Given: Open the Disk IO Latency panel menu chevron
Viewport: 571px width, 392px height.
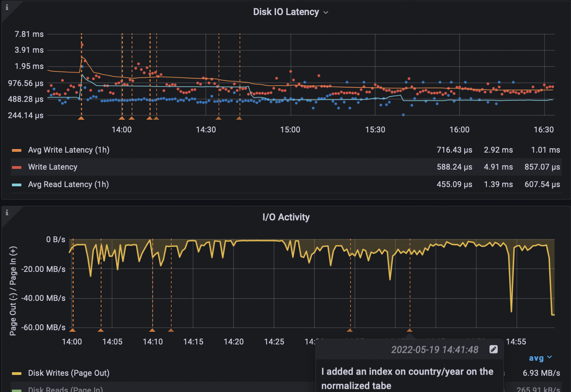Looking at the screenshot, I should [326, 12].
